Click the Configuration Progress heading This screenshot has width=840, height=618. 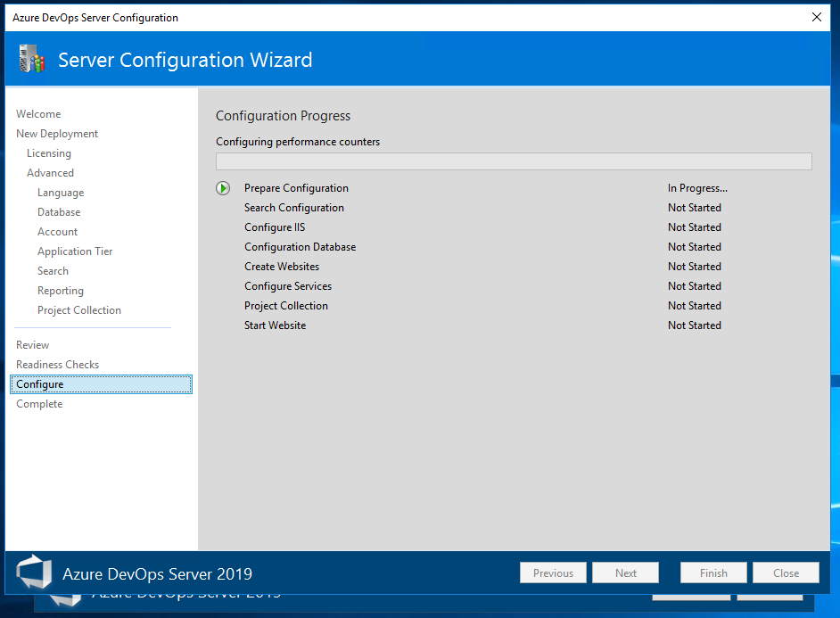283,116
